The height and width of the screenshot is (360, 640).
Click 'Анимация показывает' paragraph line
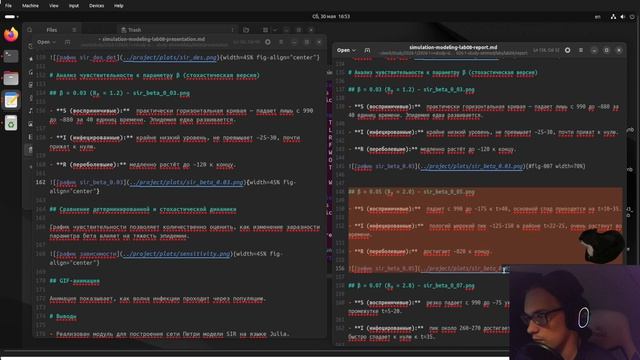pos(158,299)
